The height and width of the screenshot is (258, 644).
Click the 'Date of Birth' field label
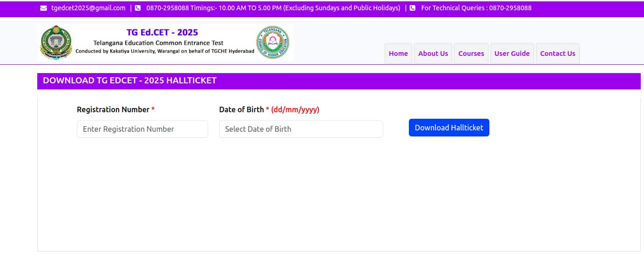(242, 109)
